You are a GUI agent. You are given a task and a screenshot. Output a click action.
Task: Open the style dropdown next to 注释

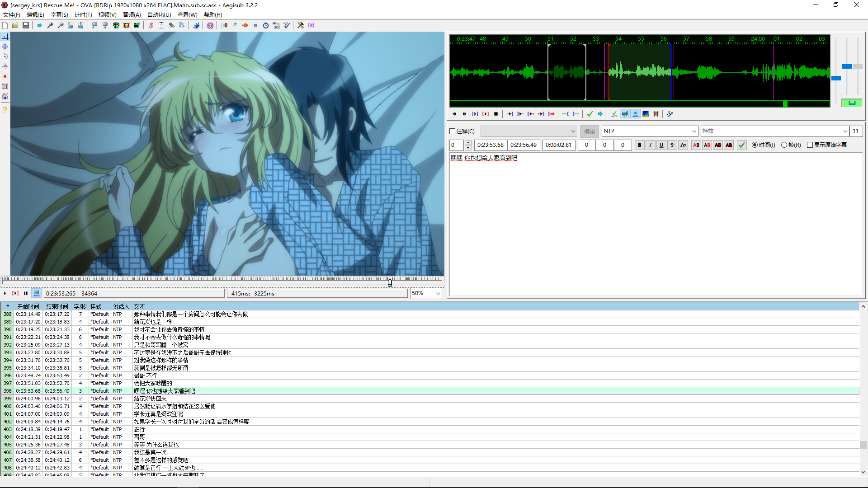(x=528, y=131)
